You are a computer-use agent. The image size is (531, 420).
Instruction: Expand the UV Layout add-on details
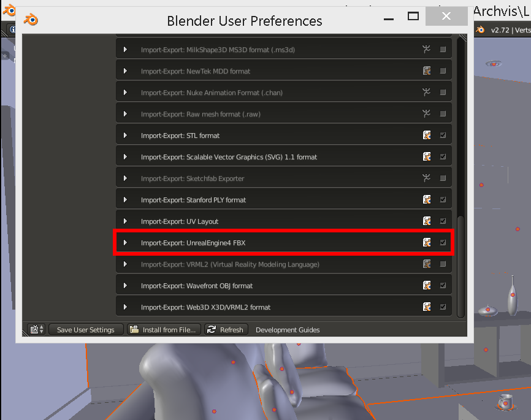coord(125,221)
